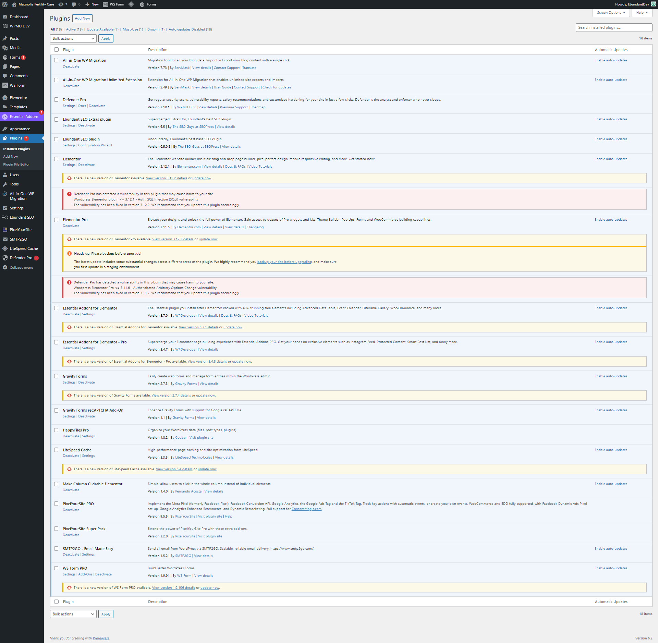Check the select-all checkbox in table header
Image resolution: width=658 pixels, height=644 pixels.
(56, 50)
